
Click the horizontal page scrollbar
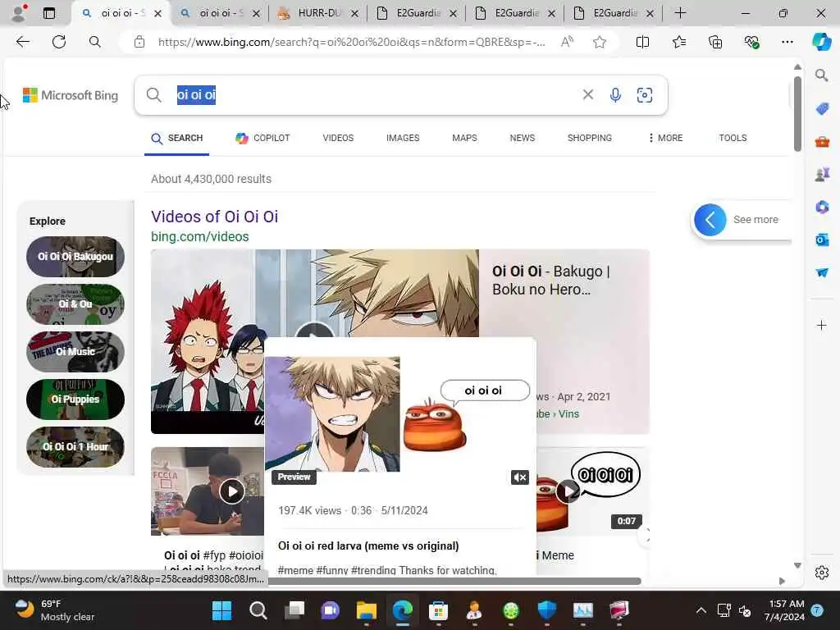(x=454, y=582)
